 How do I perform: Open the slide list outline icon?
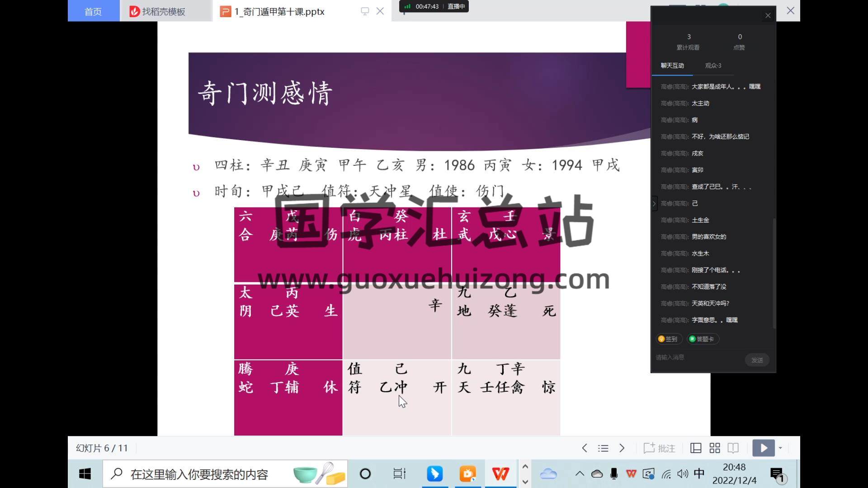[x=603, y=448]
